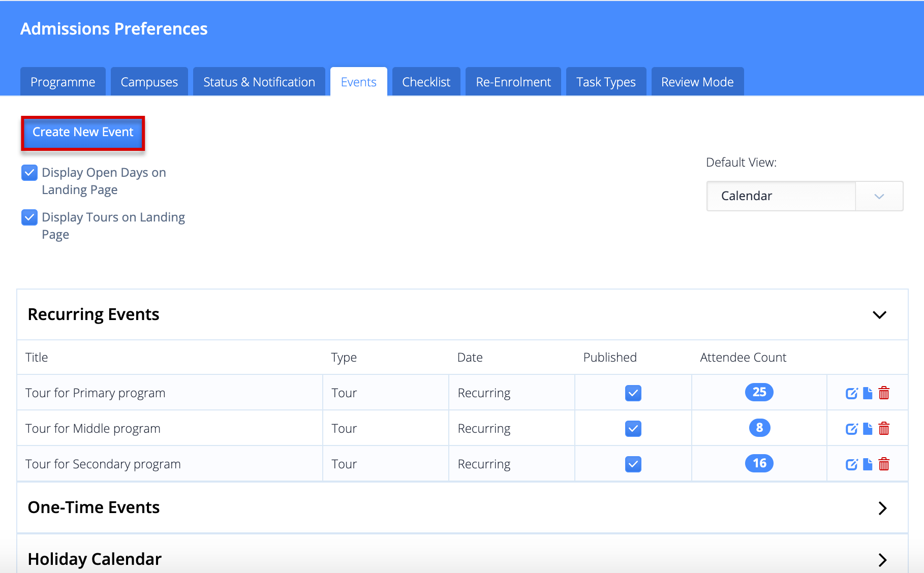The height and width of the screenshot is (573, 924).
Task: Open the Checklist tab
Action: (x=426, y=82)
